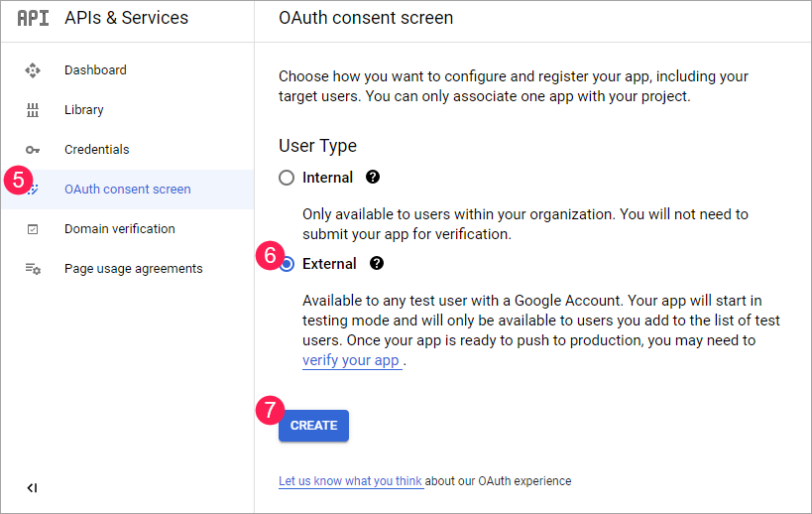
Task: Go to the Dashboard text label
Action: click(95, 70)
